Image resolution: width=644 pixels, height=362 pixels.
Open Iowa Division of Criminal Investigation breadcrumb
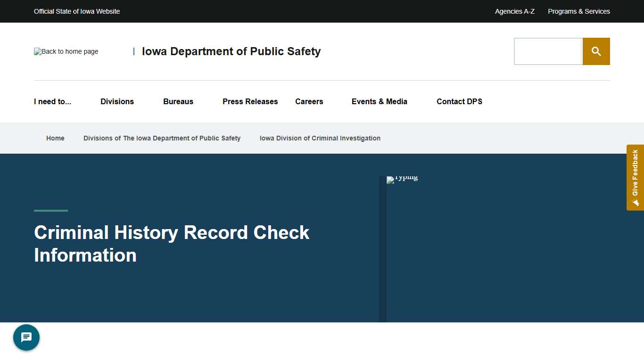click(320, 138)
